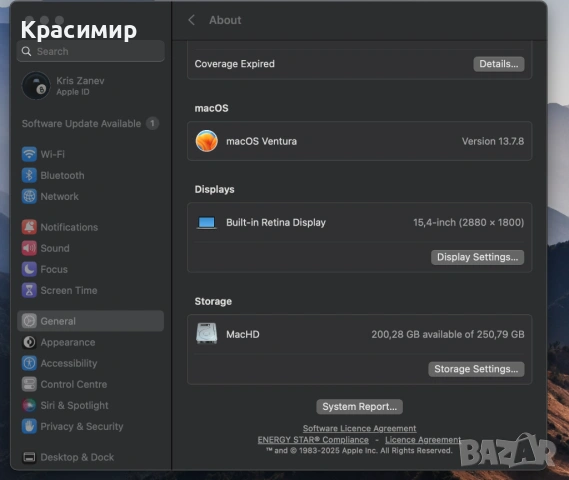Click Version 13.7.8 text
The width and height of the screenshot is (569, 480).
493,141
